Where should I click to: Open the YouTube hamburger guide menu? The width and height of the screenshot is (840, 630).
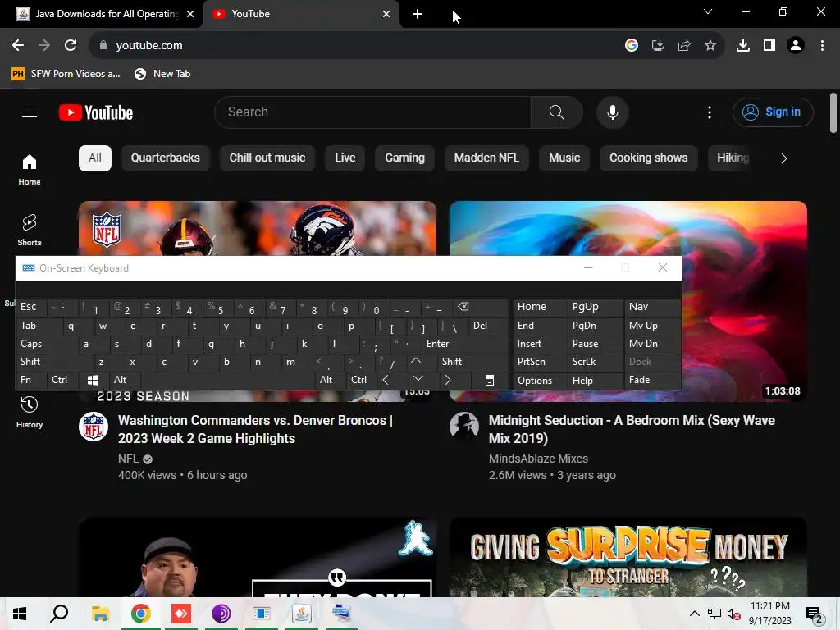coord(30,112)
